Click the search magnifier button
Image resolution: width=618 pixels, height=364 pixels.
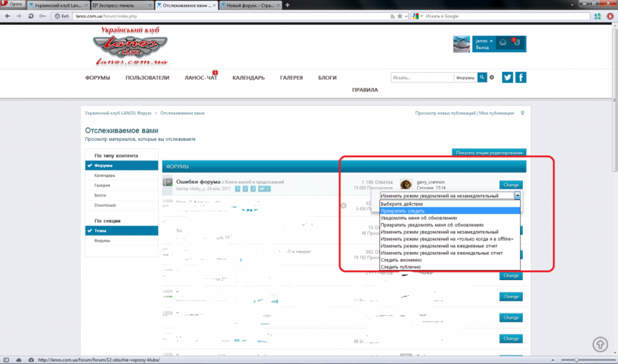[x=481, y=78]
